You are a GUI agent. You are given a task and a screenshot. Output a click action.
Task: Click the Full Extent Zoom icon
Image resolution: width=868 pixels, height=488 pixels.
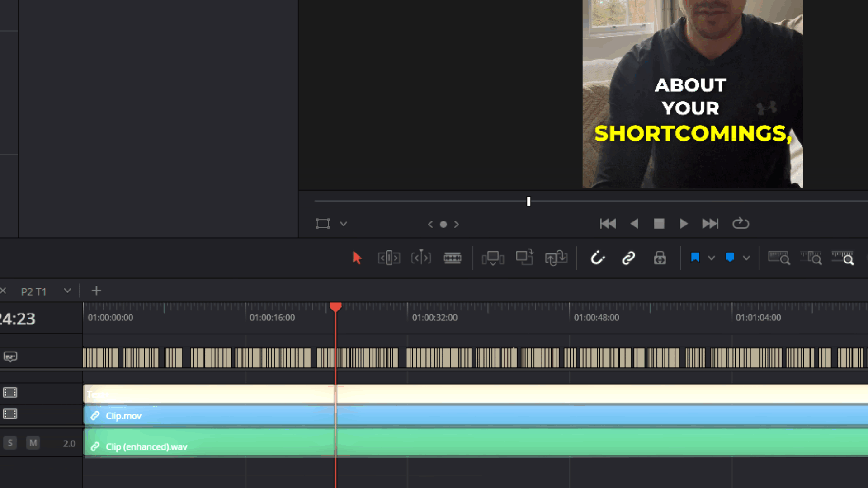point(779,258)
